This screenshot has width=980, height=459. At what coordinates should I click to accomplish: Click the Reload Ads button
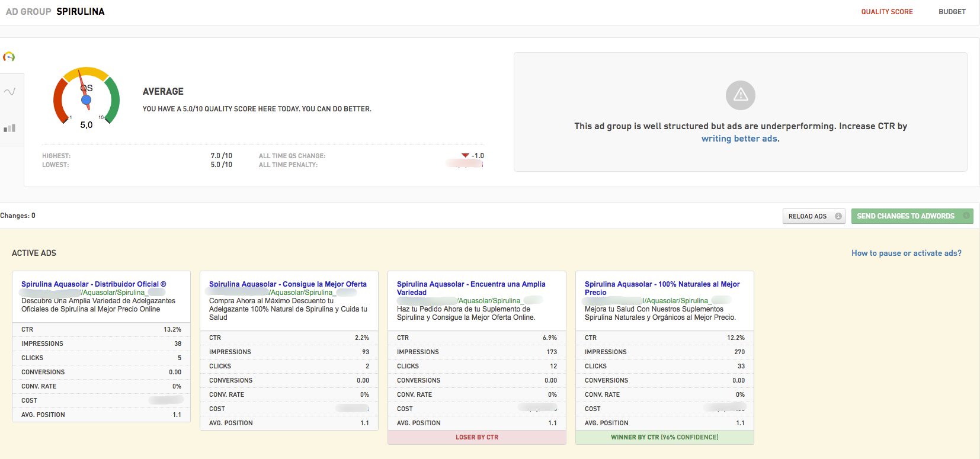click(x=814, y=216)
